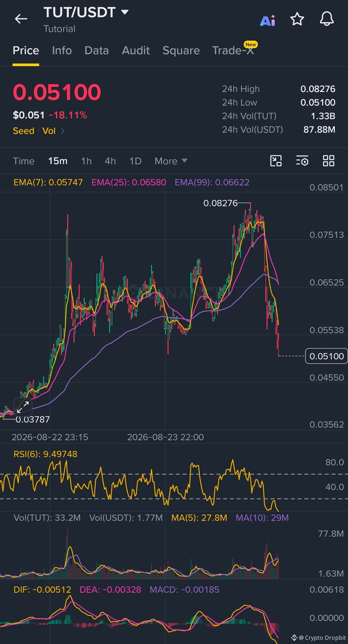Tap the EMA(7) indicator value
This screenshot has height=644, width=348.
48,182
